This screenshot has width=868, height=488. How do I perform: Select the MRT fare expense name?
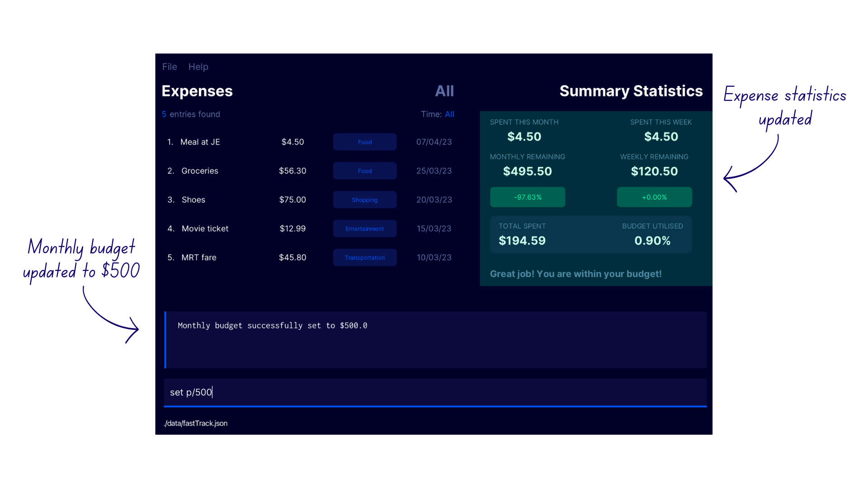199,258
